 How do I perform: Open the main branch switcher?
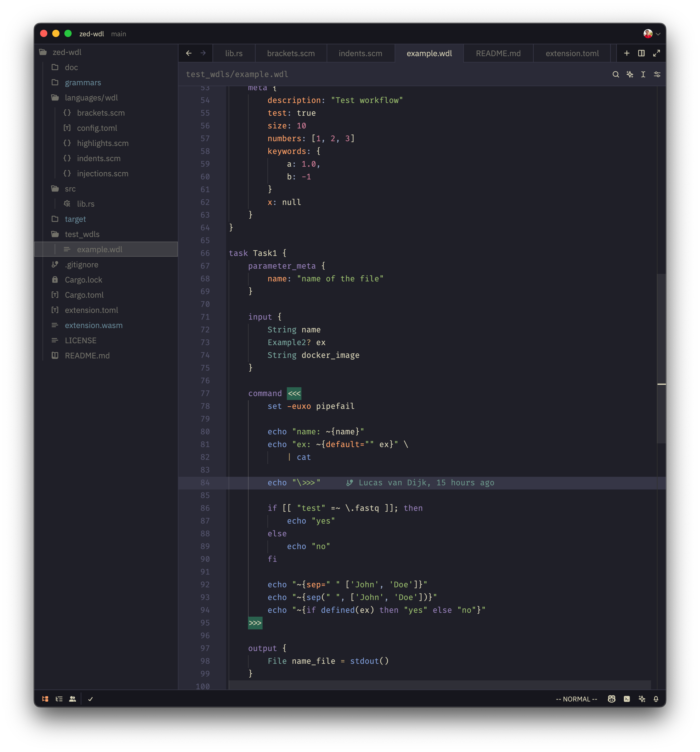pos(118,34)
